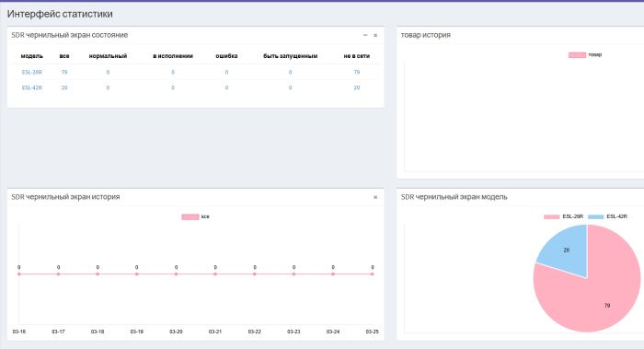Select the 03-18 data point on line chart
Viewport: 644px width, 349px height.
tap(98, 273)
